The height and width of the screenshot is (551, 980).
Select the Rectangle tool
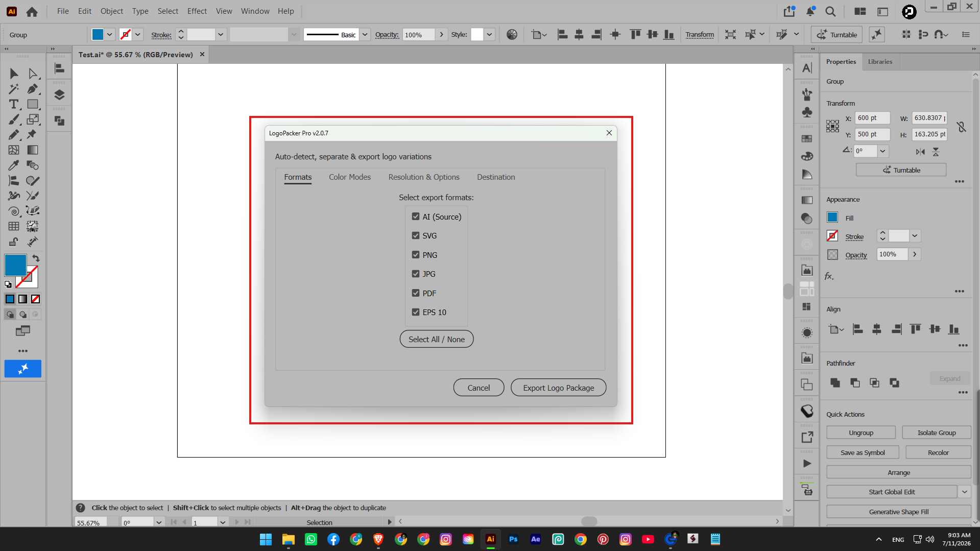(33, 104)
